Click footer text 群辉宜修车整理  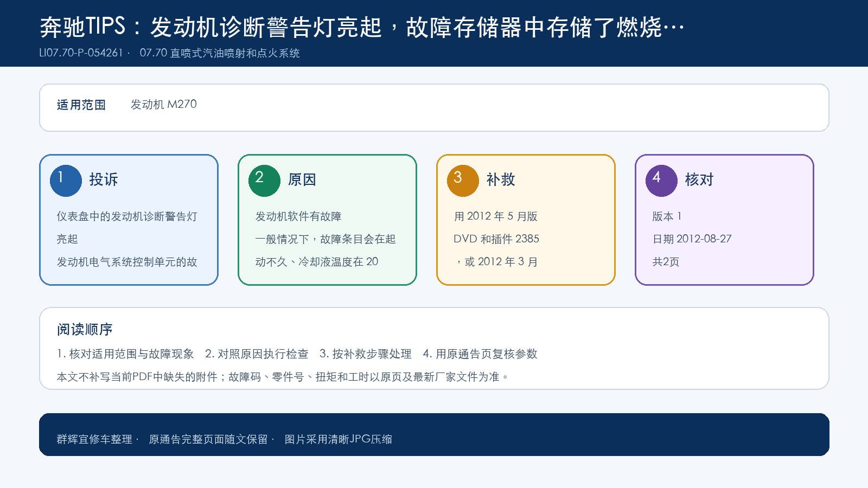94,439
